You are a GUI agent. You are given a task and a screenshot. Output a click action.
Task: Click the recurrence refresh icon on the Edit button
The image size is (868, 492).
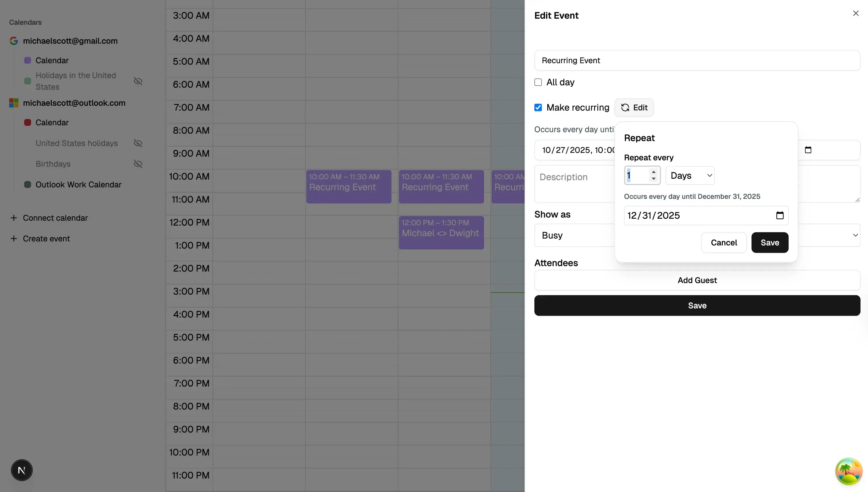coord(625,107)
